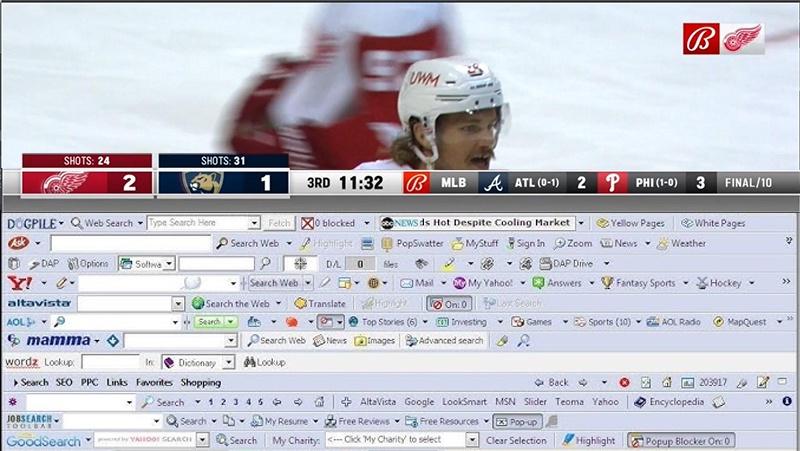Click the wordz Lookup text field

[x=110, y=362]
